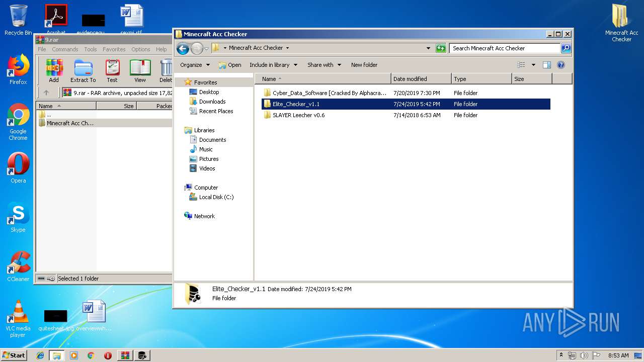Go back with Explorer Back button
The height and width of the screenshot is (362, 644).
183,48
